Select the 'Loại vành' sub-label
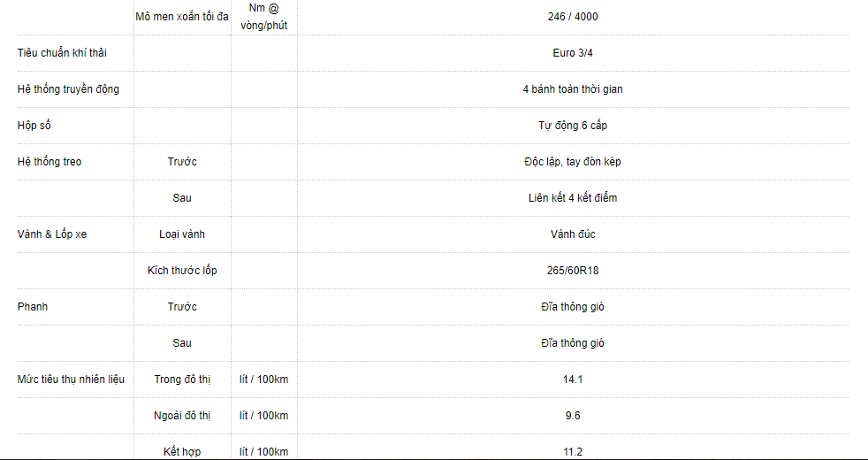 [x=182, y=234]
